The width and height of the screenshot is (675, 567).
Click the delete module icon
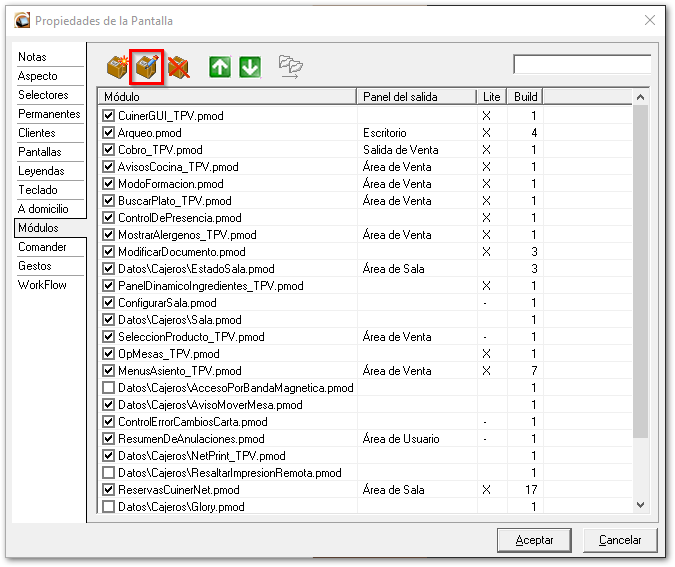pyautogui.click(x=178, y=68)
